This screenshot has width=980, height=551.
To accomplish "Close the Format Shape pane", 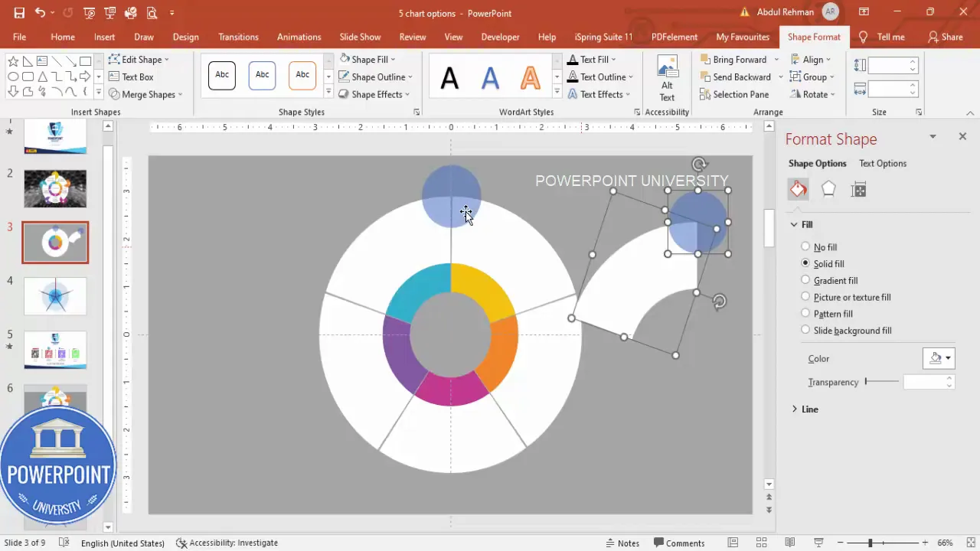I will click(962, 136).
